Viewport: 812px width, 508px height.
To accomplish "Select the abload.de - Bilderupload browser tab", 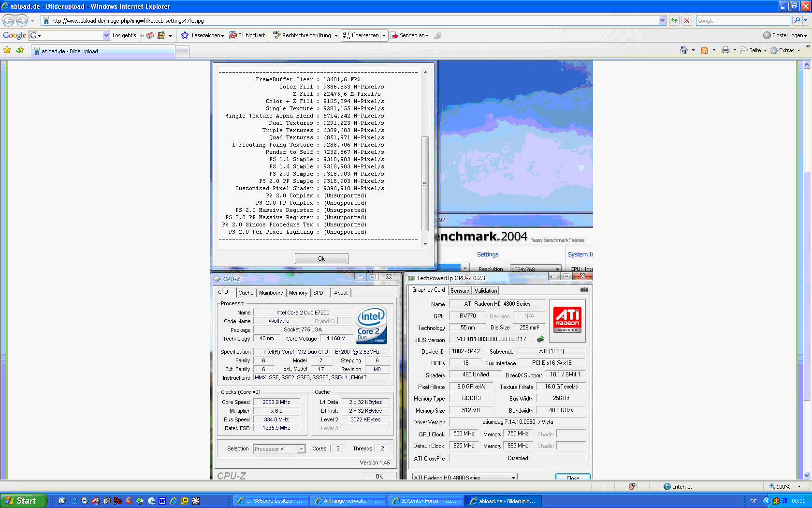I will pos(103,51).
